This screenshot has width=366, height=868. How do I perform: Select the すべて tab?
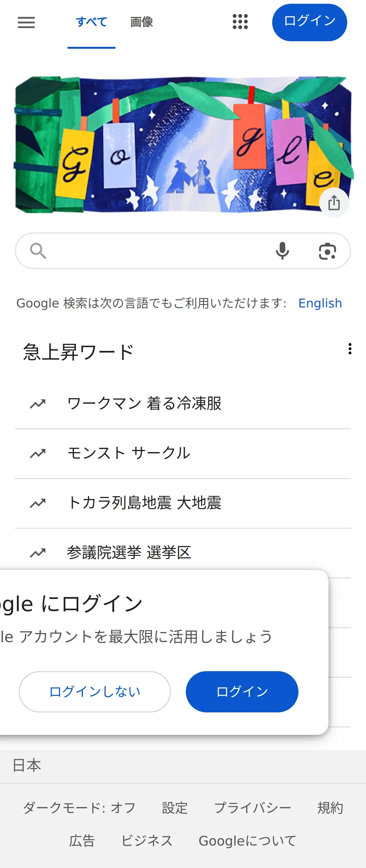click(91, 22)
